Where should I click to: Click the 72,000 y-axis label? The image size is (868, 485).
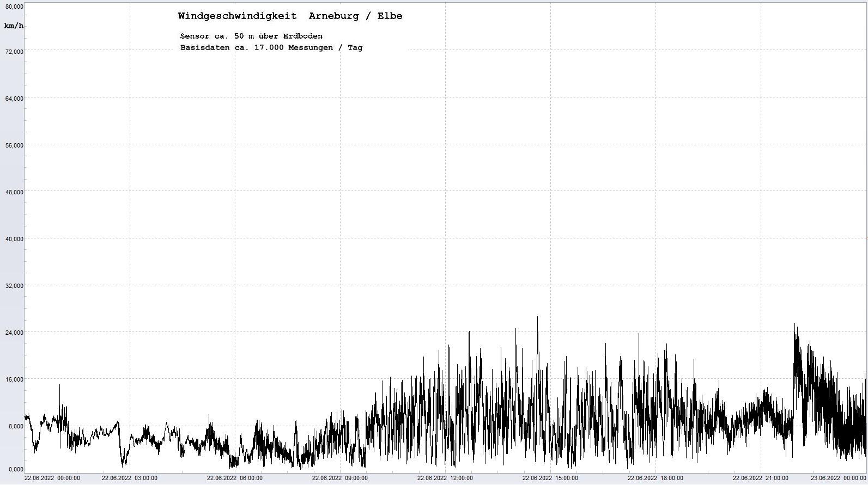click(14, 52)
